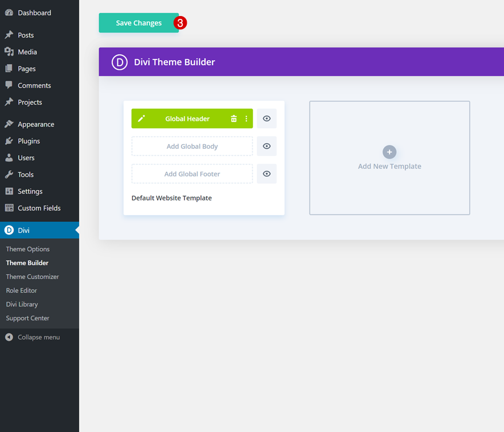Open Media menu item

(27, 51)
